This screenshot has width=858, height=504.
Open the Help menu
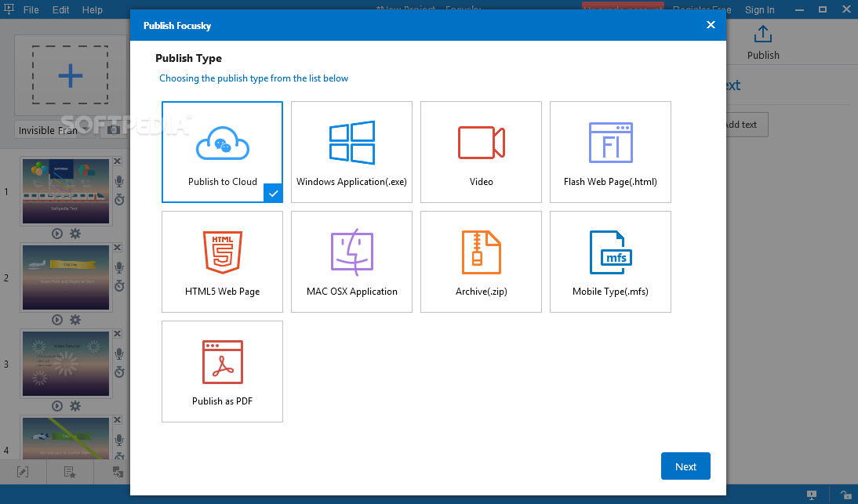point(93,10)
